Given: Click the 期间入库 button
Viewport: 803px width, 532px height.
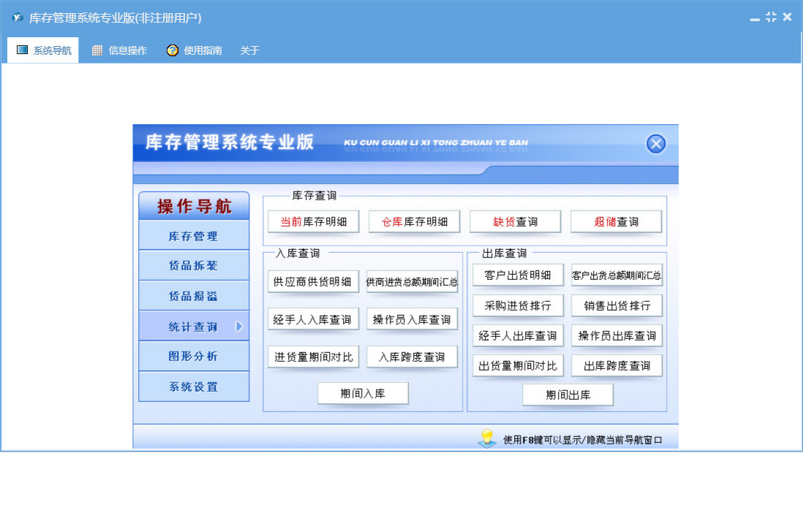Looking at the screenshot, I should 363,393.
